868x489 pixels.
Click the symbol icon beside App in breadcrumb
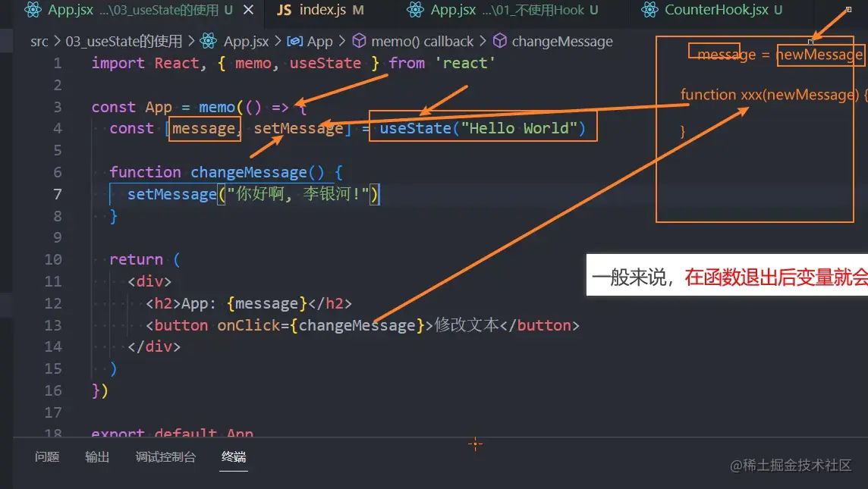pyautogui.click(x=294, y=41)
